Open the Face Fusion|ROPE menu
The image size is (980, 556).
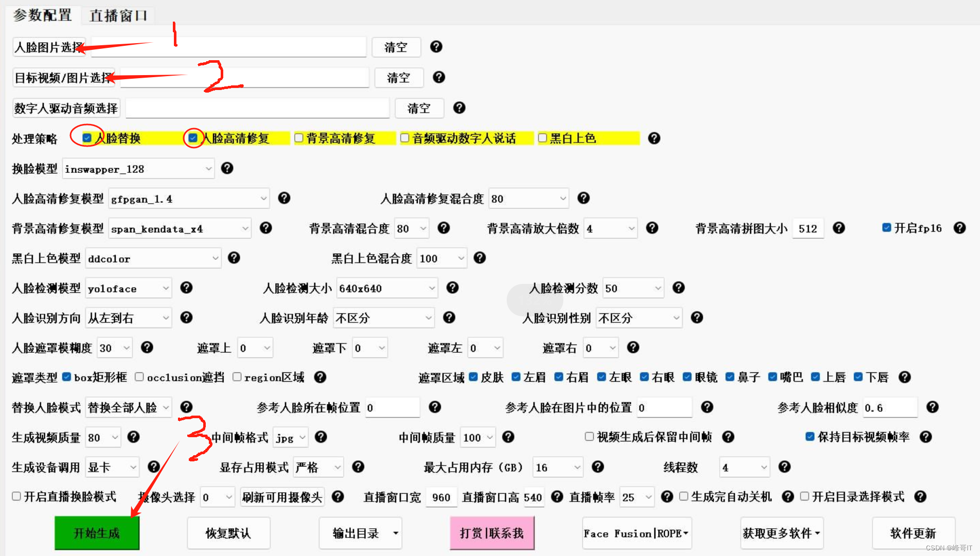click(637, 533)
